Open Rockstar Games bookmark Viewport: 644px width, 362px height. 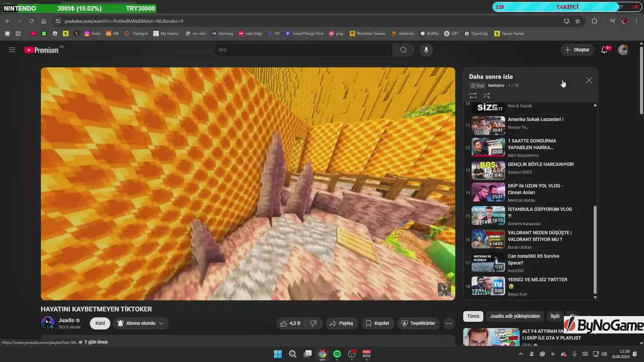pyautogui.click(x=367, y=34)
